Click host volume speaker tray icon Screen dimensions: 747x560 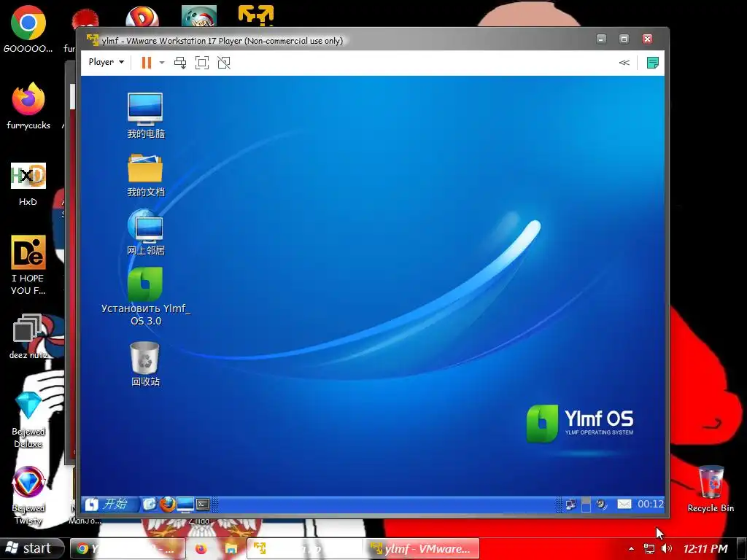click(x=667, y=549)
